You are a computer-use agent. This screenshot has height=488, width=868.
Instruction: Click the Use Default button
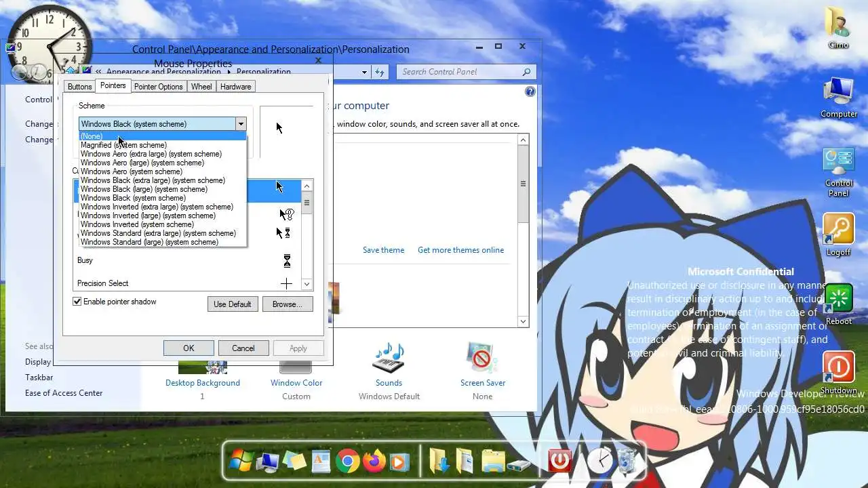coord(233,304)
